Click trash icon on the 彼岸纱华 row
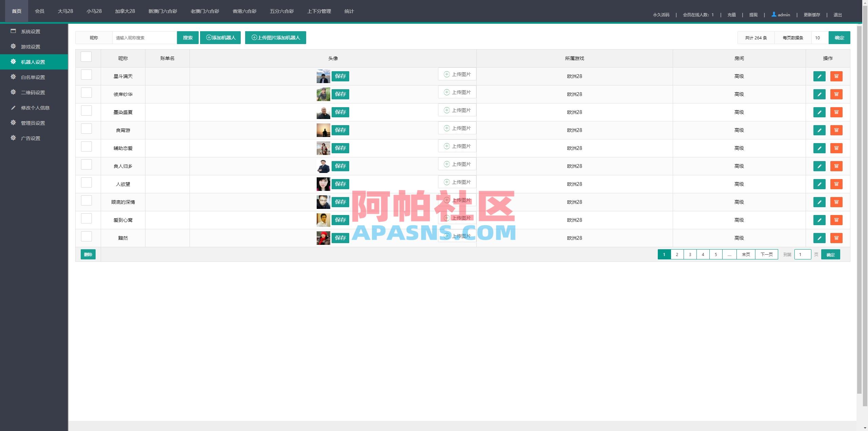 (836, 94)
